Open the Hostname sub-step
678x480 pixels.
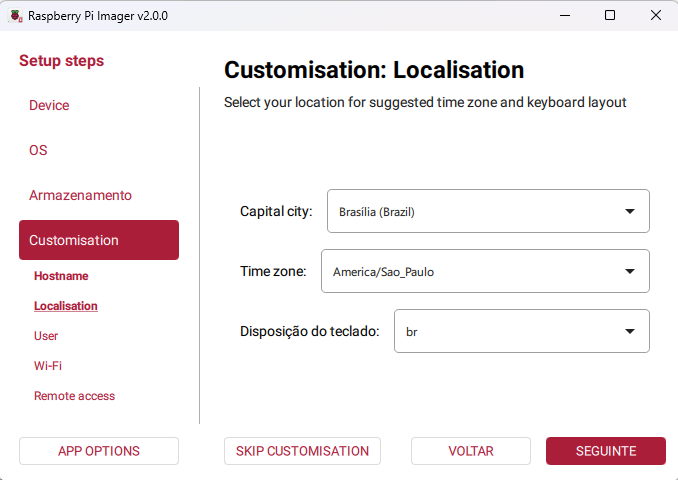click(x=61, y=276)
